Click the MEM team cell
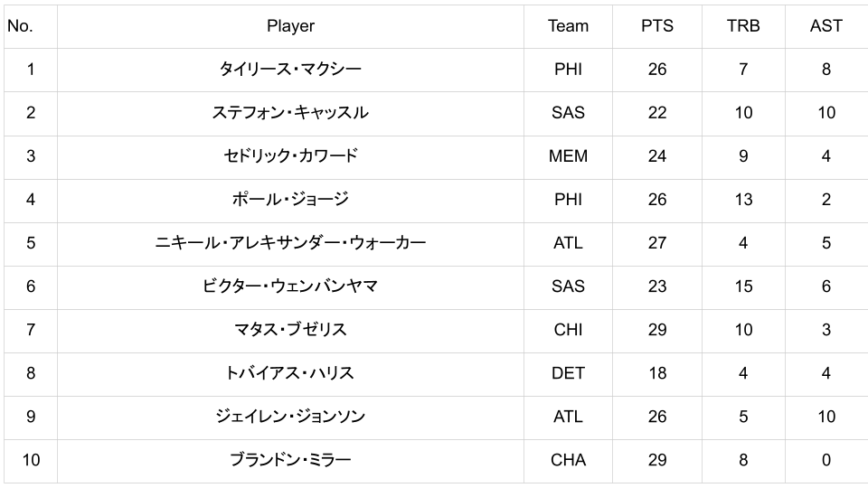This screenshot has height=488, width=868. click(x=568, y=156)
